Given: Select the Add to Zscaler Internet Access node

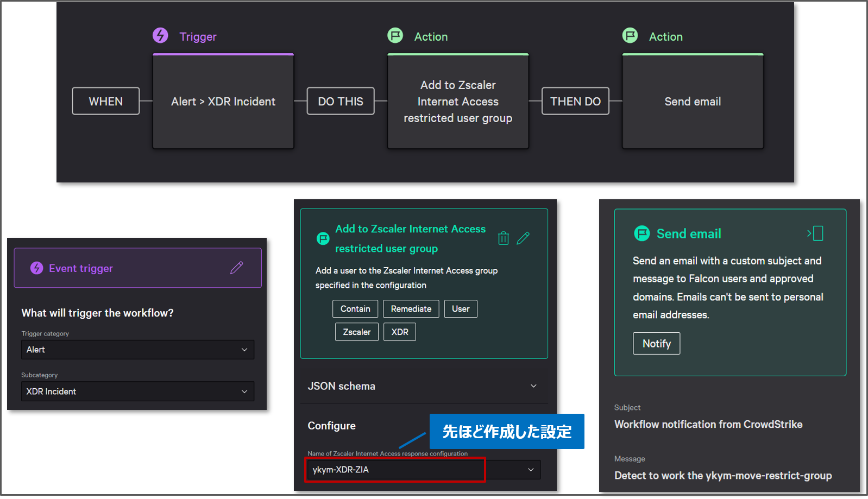Looking at the screenshot, I should point(458,101).
